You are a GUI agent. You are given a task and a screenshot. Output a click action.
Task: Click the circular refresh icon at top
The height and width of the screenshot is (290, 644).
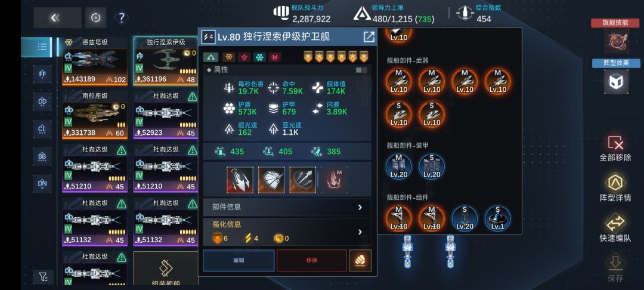[x=95, y=18]
